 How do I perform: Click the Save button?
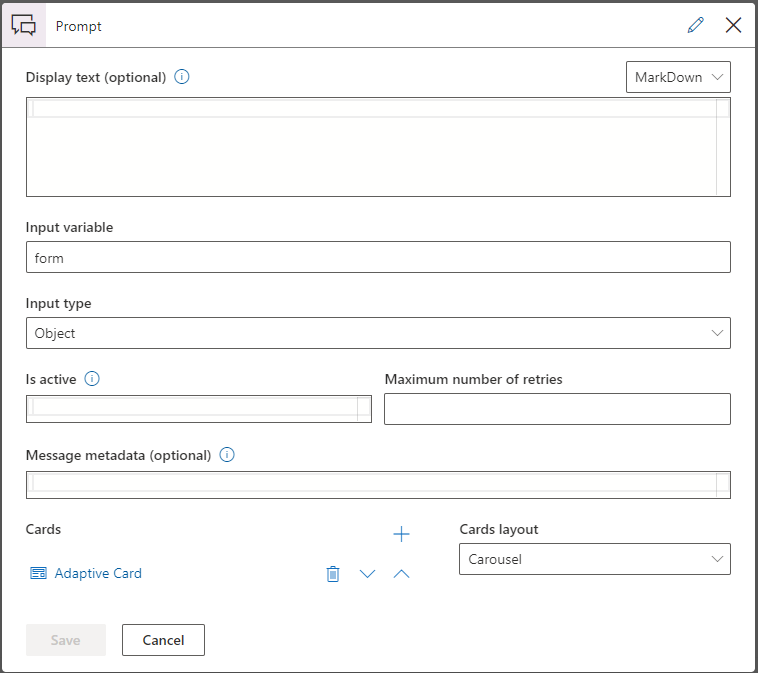[x=65, y=640]
